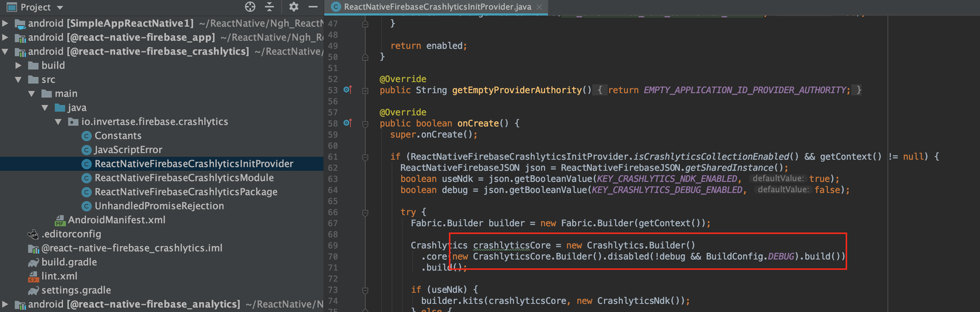Hide the Project panel with minus icon

coord(313,7)
